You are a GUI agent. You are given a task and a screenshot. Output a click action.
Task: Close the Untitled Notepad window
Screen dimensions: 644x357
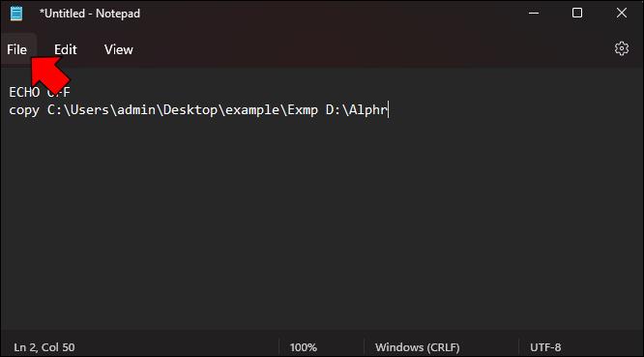pos(622,14)
